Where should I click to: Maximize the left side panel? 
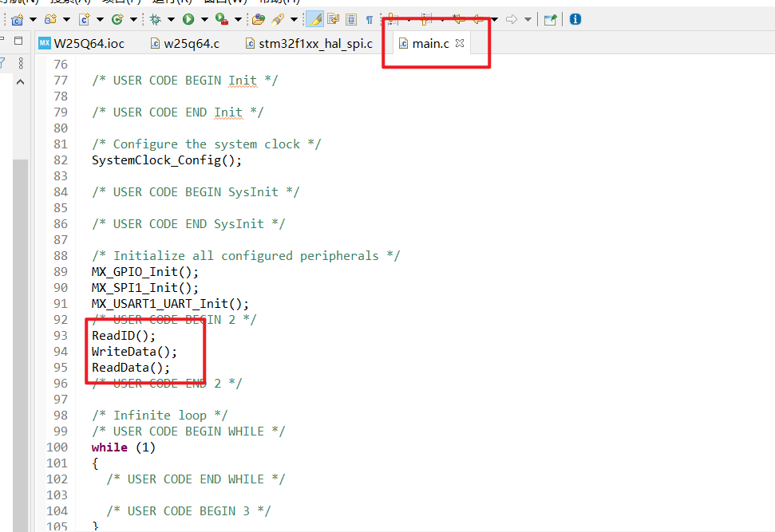[19, 41]
